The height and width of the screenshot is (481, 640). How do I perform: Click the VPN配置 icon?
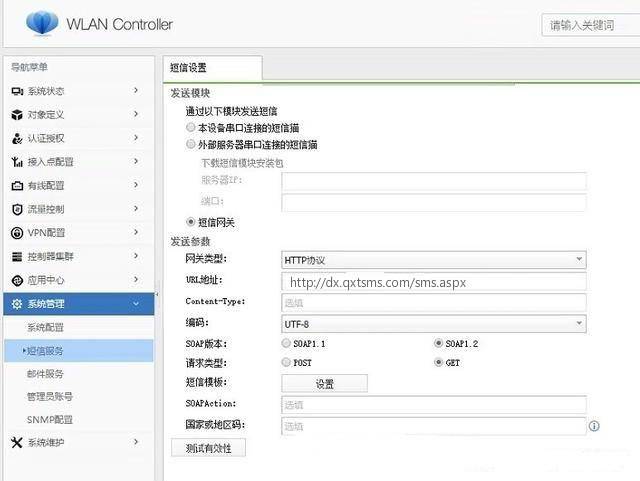point(16,233)
